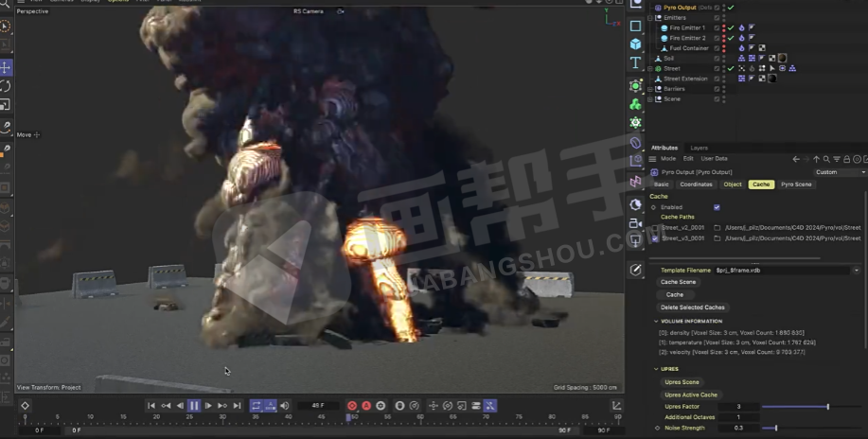Click the red Record Active Objects button
868x439 pixels.
tap(352, 406)
